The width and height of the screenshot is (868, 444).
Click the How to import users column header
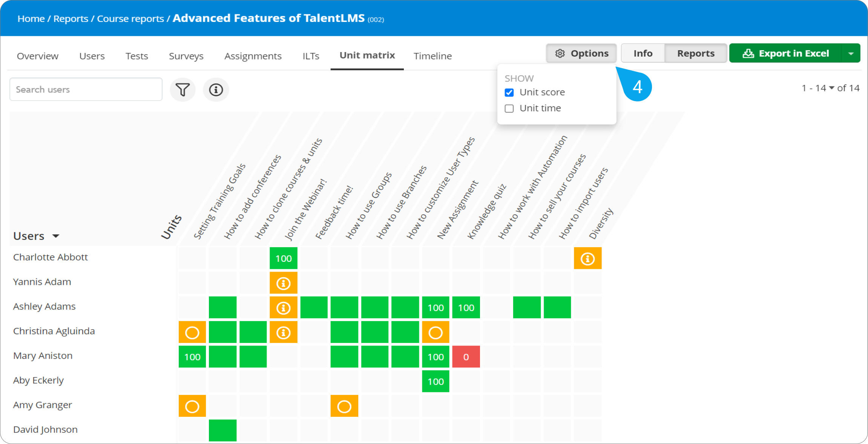583,203
